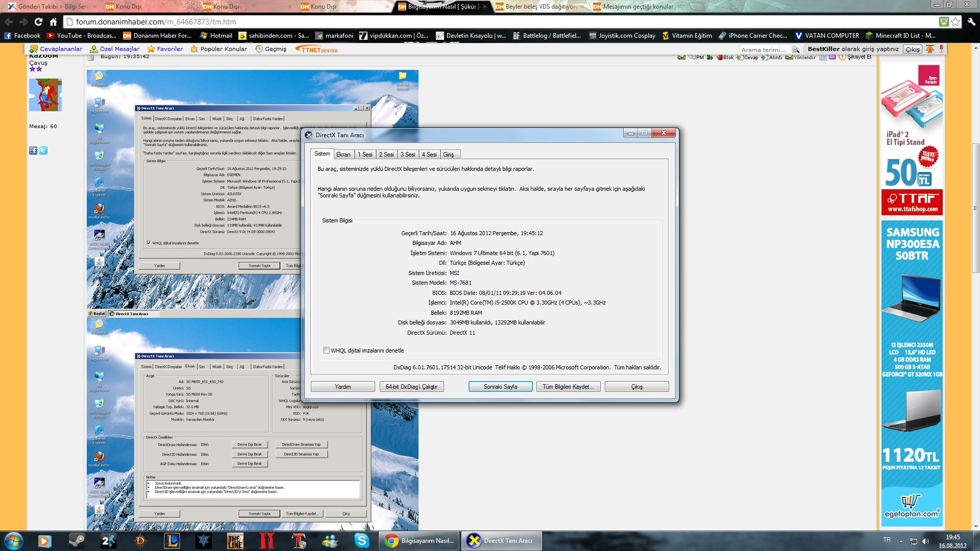The height and width of the screenshot is (551, 980).
Task: Click the iPad 2 El Tipi Stand ad
Action: [912, 139]
